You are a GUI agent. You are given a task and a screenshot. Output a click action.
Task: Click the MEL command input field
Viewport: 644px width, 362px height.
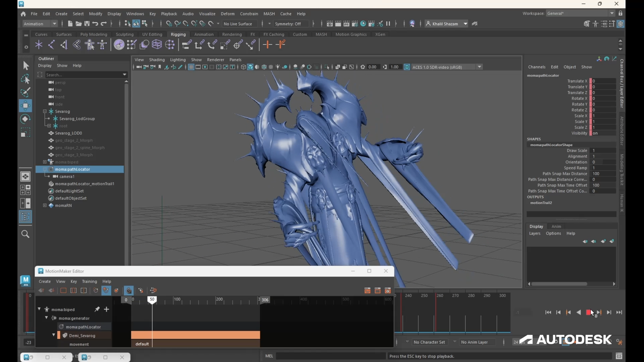[x=330, y=356]
